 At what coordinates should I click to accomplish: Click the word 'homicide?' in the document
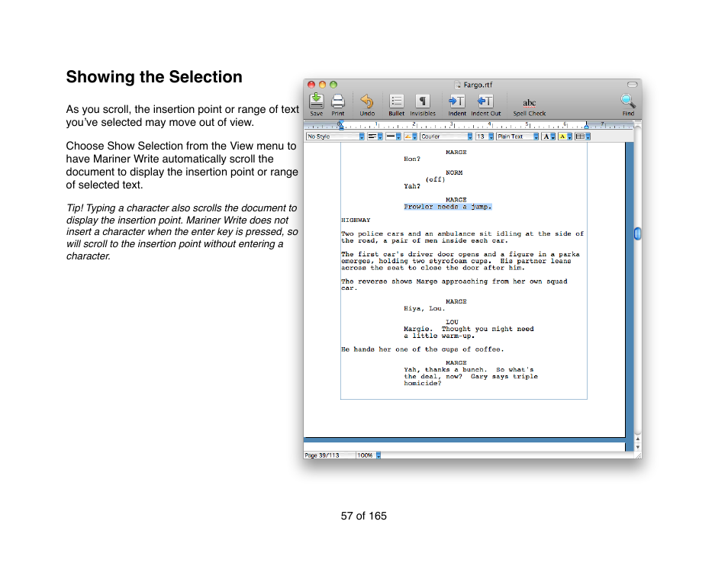tap(423, 384)
